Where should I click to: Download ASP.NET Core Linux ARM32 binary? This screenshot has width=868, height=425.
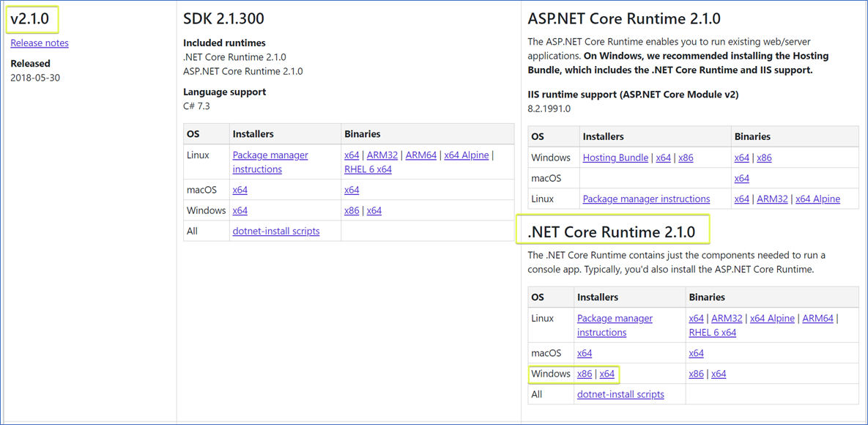click(x=773, y=199)
